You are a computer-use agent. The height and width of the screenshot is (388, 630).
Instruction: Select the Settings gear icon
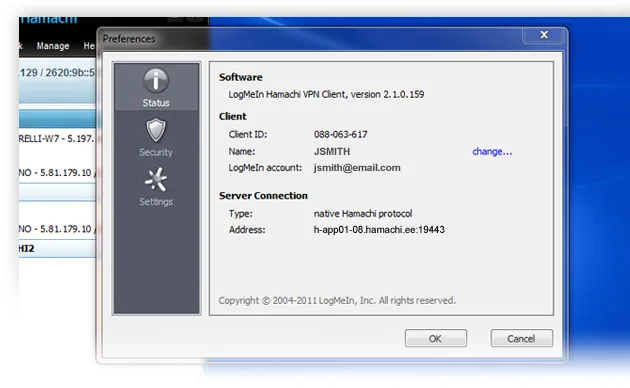tap(156, 180)
